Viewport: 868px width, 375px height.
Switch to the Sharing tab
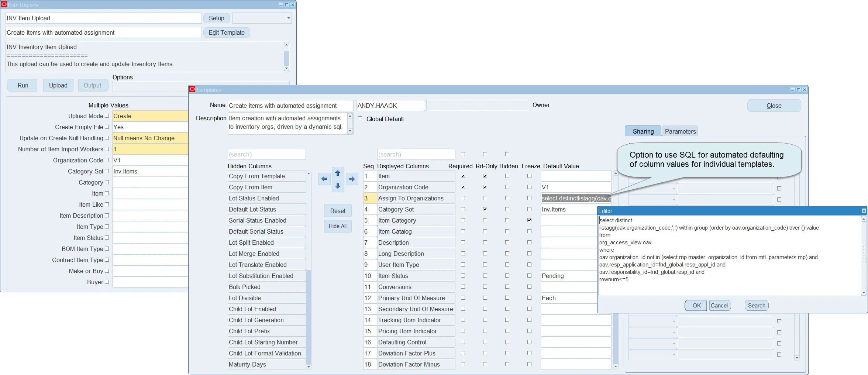(x=643, y=131)
